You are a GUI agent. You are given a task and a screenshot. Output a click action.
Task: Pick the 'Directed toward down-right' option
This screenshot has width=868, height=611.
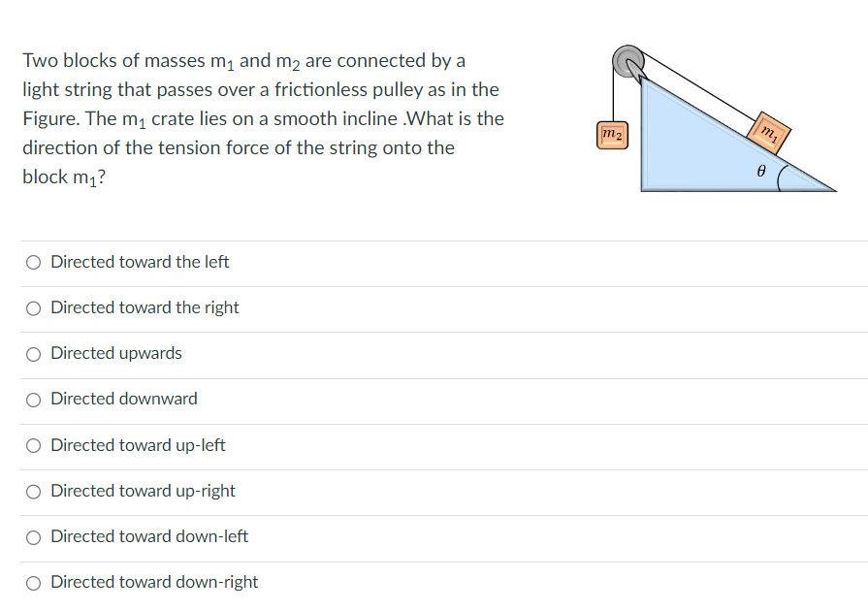pos(33,582)
